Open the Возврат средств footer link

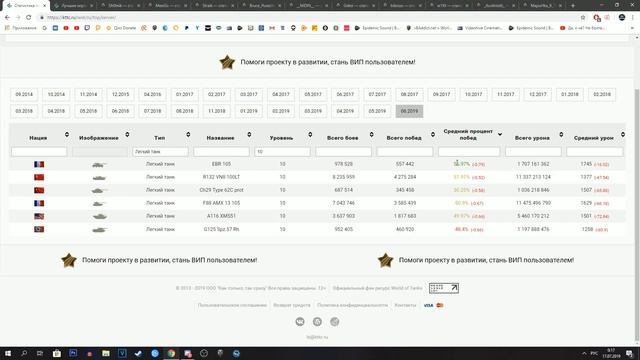292,305
